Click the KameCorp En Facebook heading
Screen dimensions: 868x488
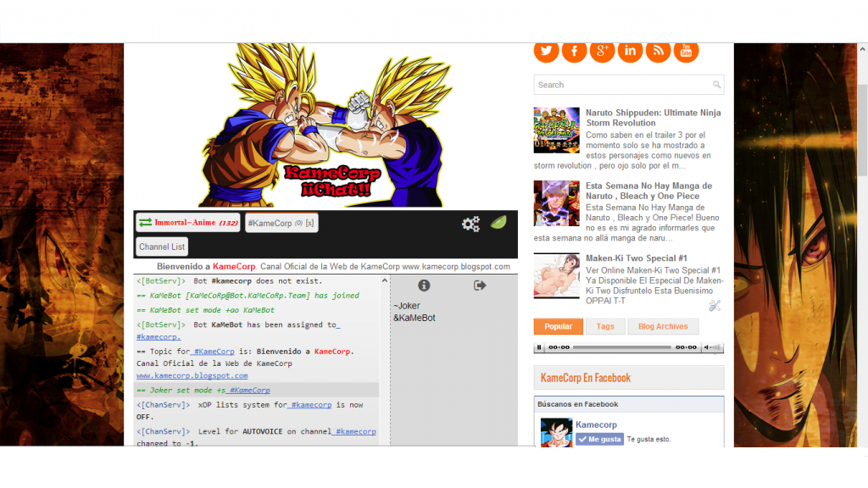(x=586, y=378)
